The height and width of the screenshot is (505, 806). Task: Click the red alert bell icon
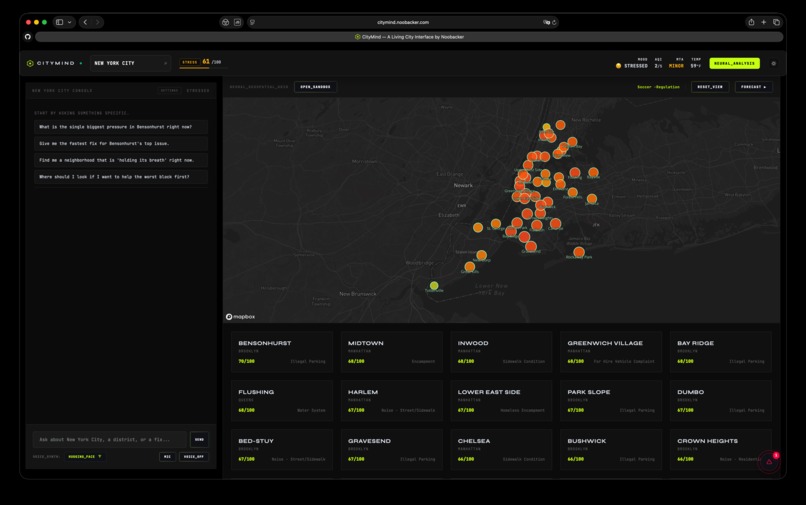click(x=770, y=461)
